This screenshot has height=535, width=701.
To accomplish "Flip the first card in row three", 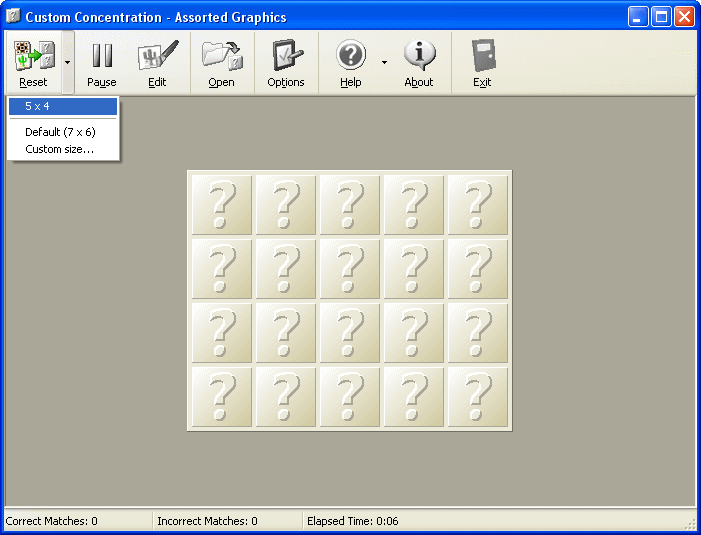I will click(x=222, y=333).
